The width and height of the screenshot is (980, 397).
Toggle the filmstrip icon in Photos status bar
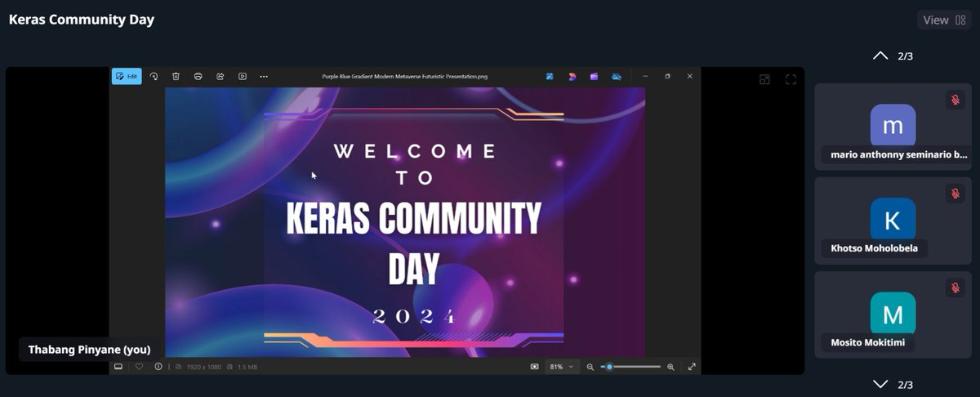pos(118,367)
